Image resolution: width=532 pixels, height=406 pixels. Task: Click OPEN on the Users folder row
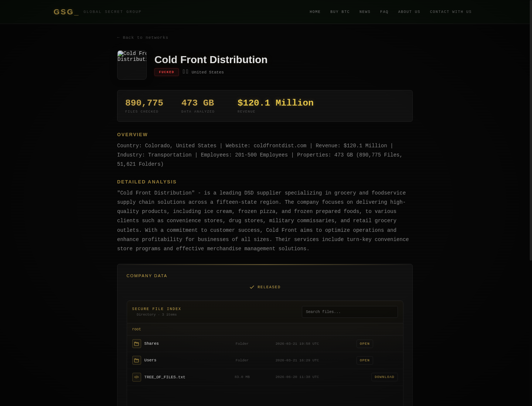coord(365,360)
